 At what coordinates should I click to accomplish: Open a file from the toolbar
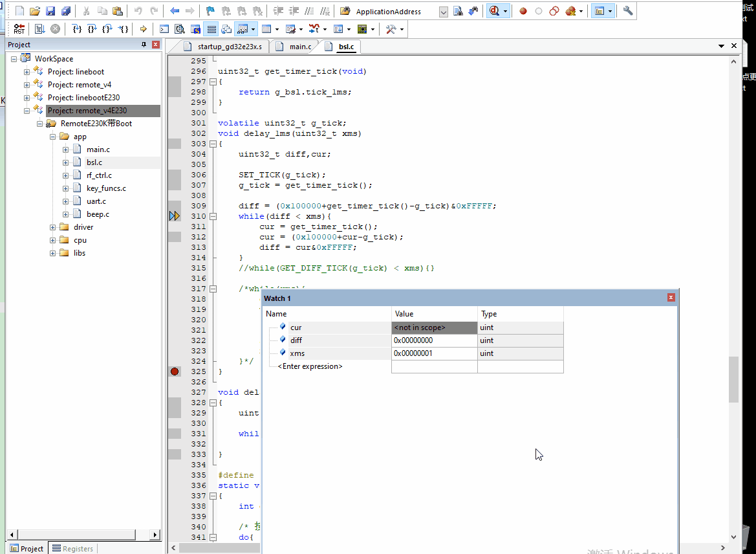35,10
